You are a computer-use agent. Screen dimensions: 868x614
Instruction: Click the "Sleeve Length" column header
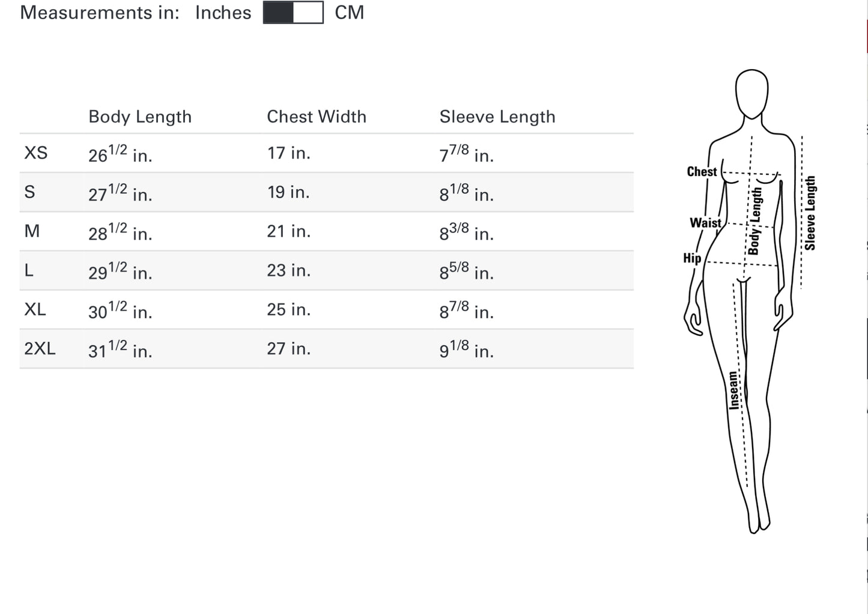coord(497,117)
